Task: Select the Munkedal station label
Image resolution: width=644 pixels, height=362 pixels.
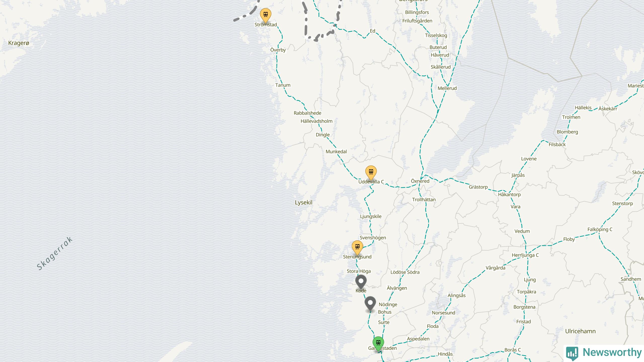Action: pyautogui.click(x=336, y=152)
